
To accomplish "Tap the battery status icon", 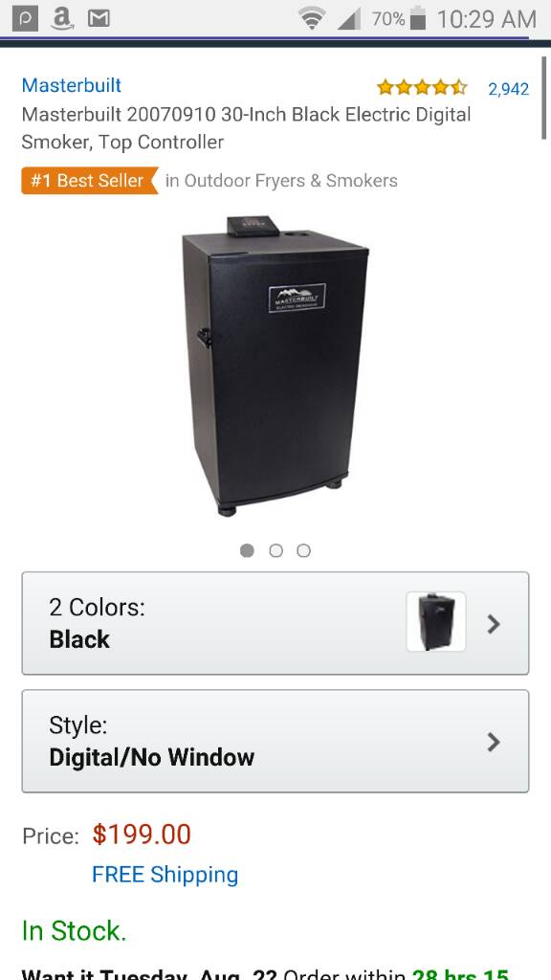I will (418, 19).
